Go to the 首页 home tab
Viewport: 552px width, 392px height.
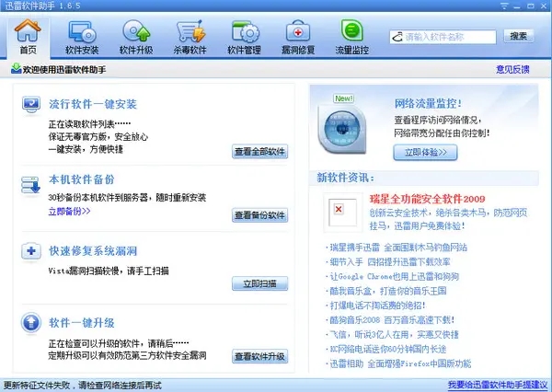click(29, 38)
